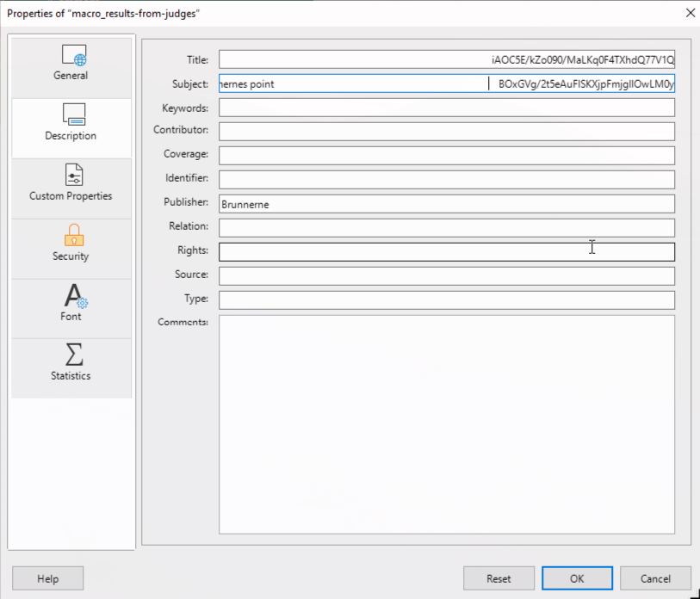Focus the Rights input field
The image size is (700, 599).
click(x=446, y=252)
